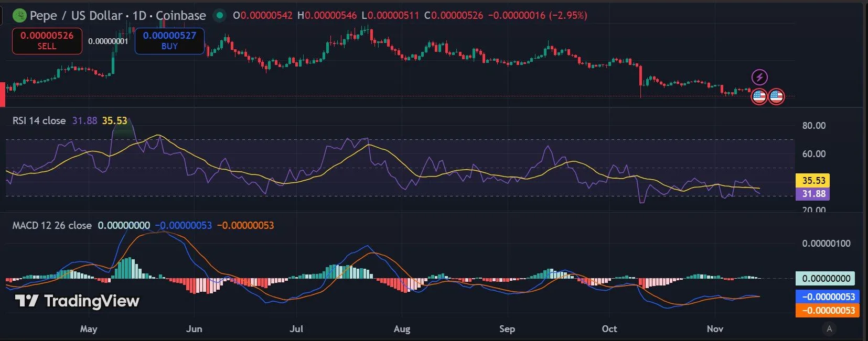
Task: Click the purple 31.88 RSI axis label
Action: tap(813, 194)
